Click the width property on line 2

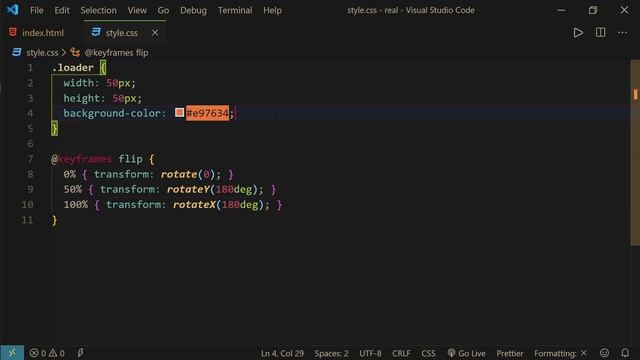[x=78, y=83]
